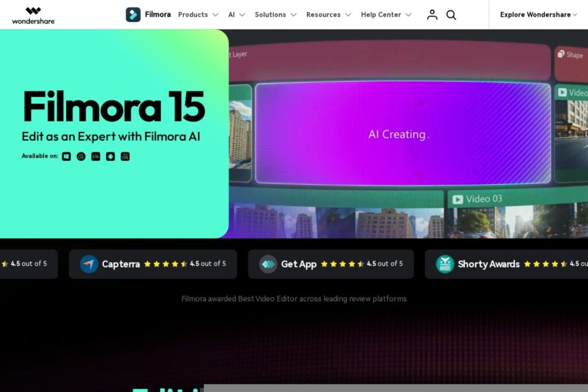Viewport: 588px width, 392px height.
Task: Click the Get App star rating
Action: point(342,264)
